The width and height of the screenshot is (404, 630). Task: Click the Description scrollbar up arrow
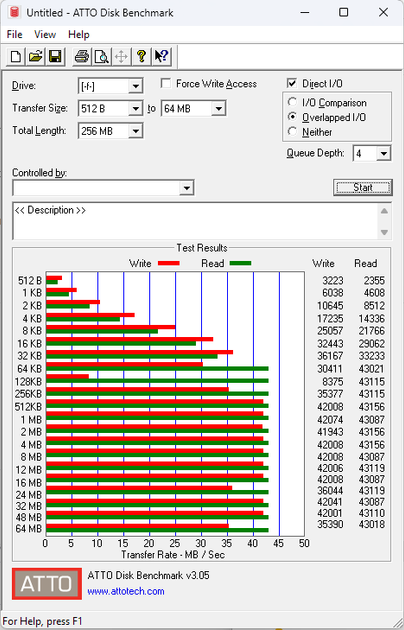[x=384, y=211]
